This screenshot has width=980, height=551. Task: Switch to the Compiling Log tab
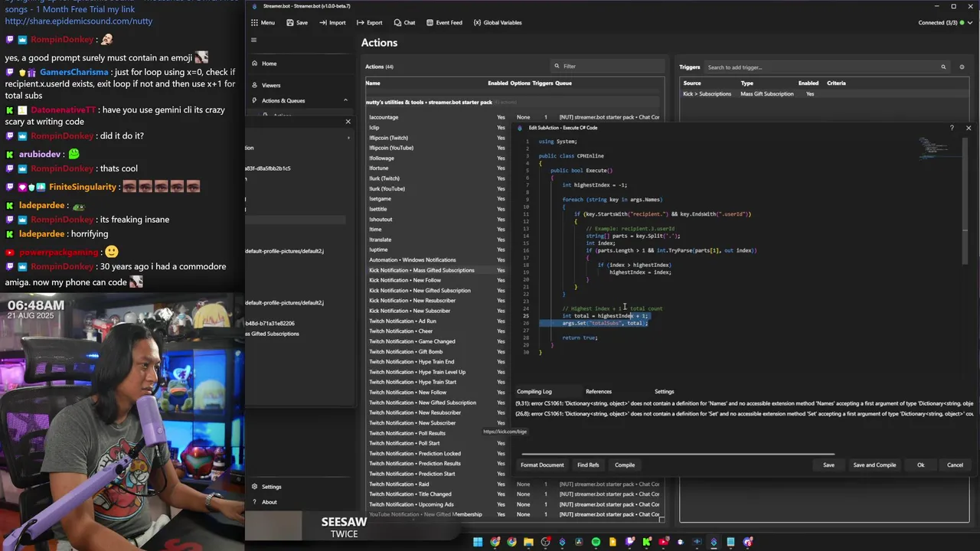coord(534,392)
